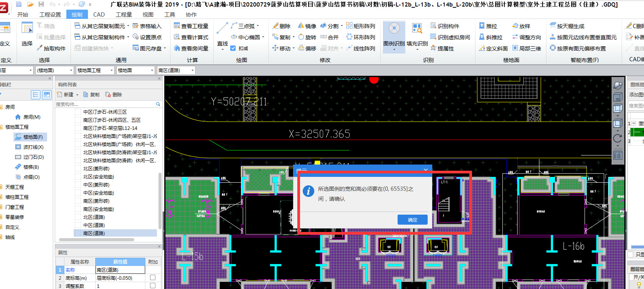Viewport: 644px width, 289px height.
Task: Select the 放样 loft tool
Action: tap(521, 26)
